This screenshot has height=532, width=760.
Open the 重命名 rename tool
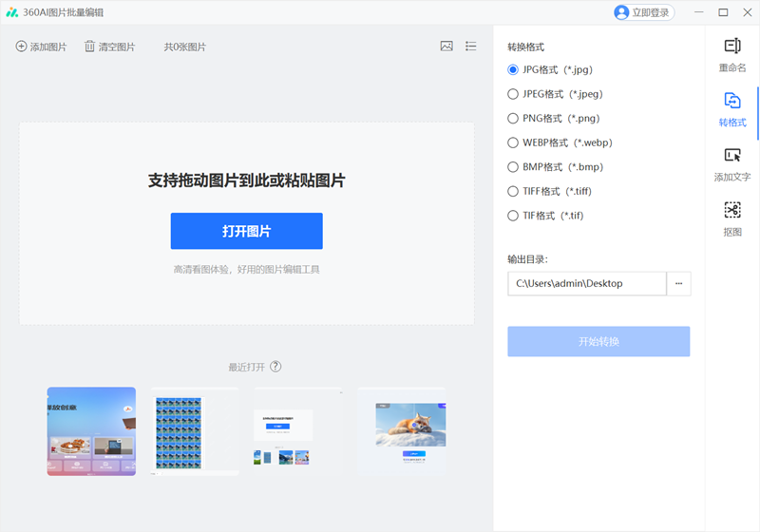coord(732,55)
